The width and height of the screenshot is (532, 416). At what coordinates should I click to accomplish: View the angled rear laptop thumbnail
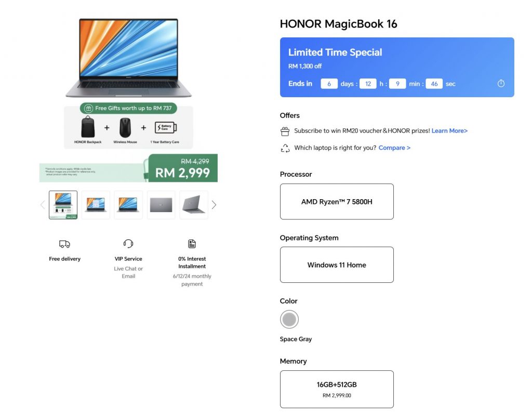194,205
